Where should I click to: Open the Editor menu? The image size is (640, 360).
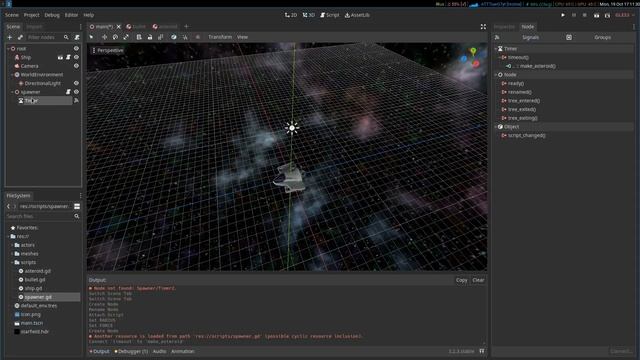tap(71, 15)
